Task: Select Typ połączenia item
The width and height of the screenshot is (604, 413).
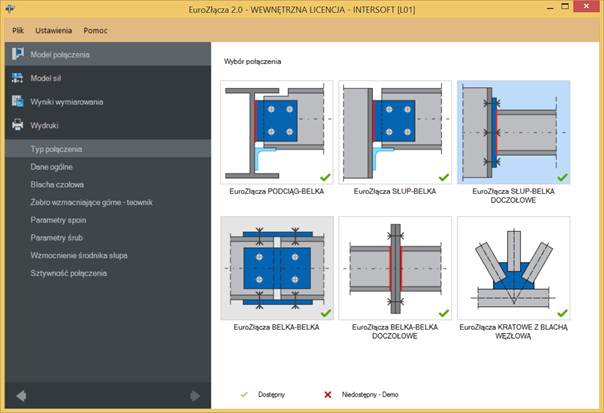Action: 108,149
